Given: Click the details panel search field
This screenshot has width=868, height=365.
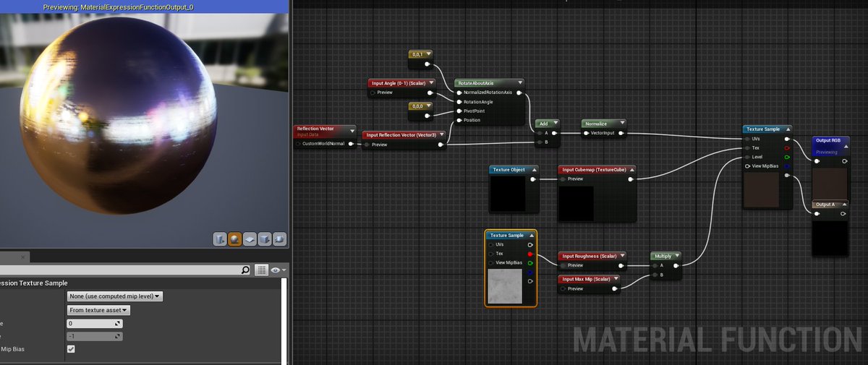Looking at the screenshot, I should 119,270.
